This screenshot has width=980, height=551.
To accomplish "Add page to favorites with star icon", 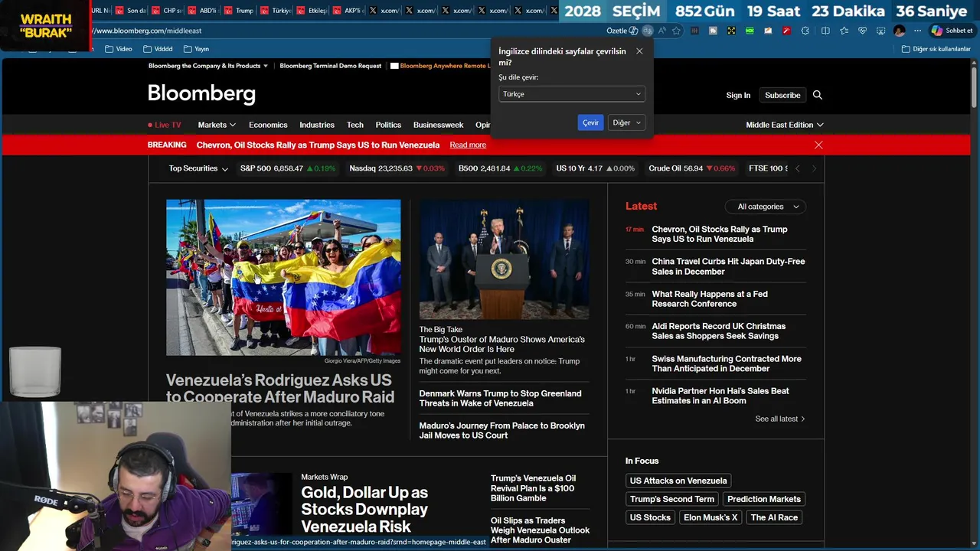I will 677,31.
